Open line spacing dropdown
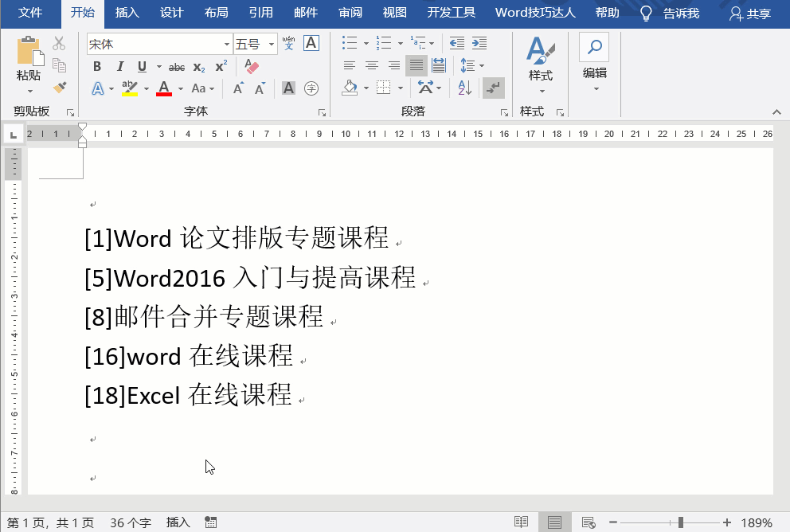The image size is (790, 532). tap(472, 65)
